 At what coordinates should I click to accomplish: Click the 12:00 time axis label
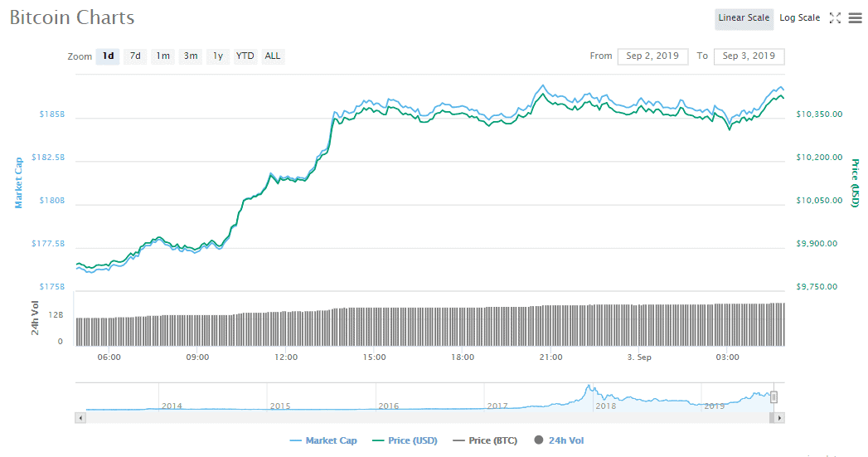[286, 357]
